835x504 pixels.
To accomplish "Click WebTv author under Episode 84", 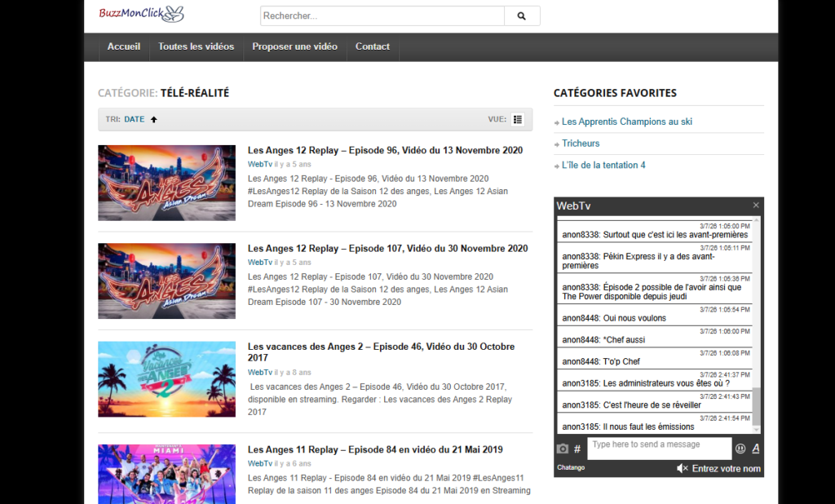I will point(260,463).
